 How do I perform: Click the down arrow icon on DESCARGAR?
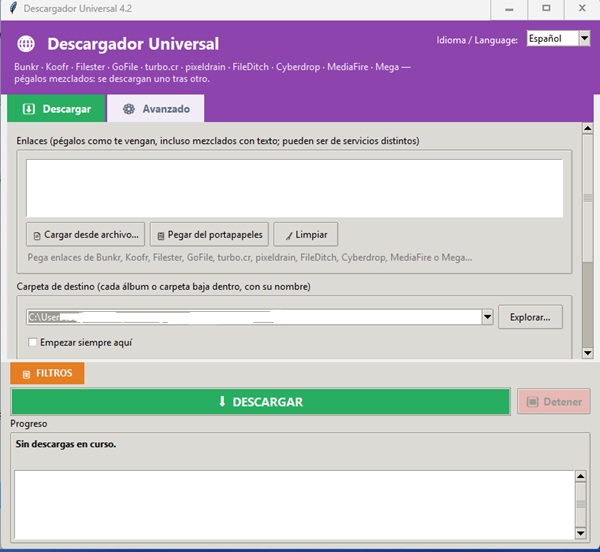coord(222,401)
